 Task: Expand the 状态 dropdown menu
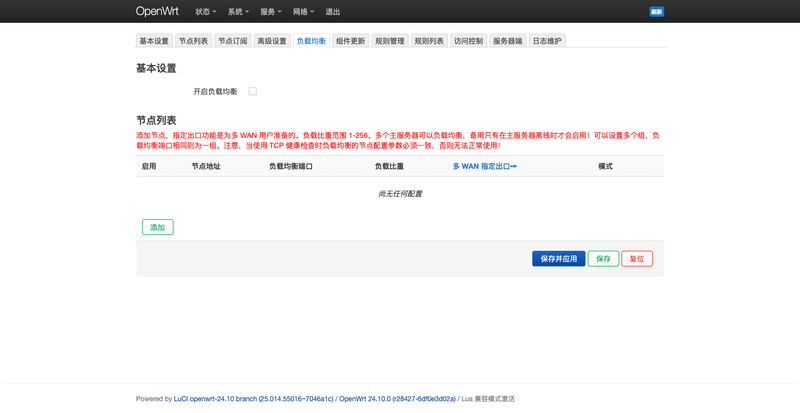[x=206, y=12]
